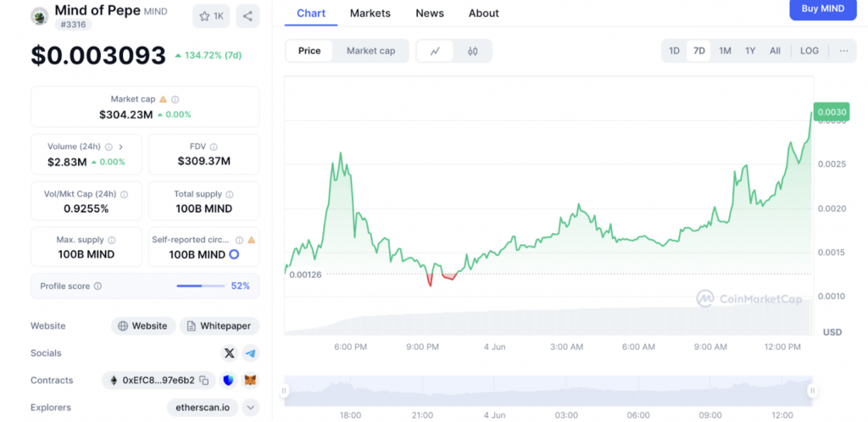
Task: Copy the contract address using copy icon
Action: pos(204,380)
